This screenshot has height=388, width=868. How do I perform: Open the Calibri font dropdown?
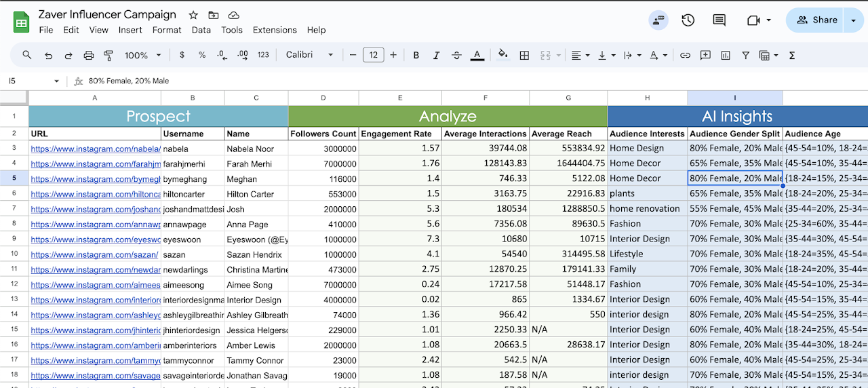click(x=309, y=55)
